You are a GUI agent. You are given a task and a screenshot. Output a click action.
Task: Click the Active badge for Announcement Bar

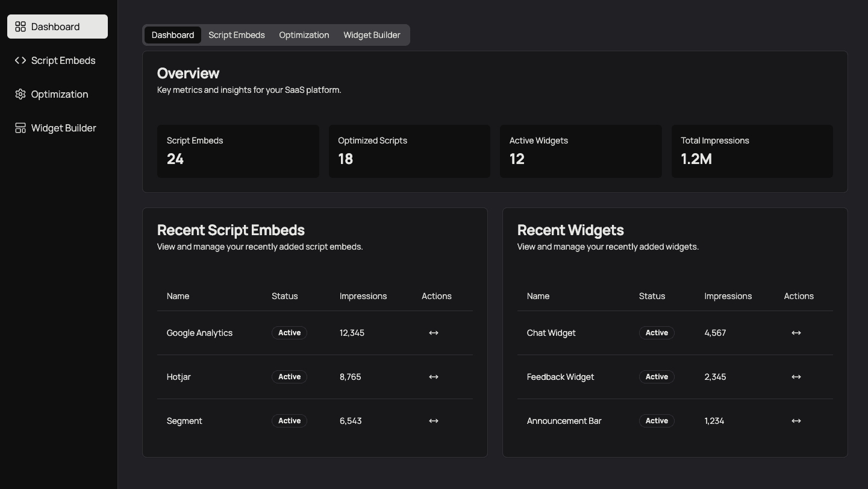click(x=657, y=421)
